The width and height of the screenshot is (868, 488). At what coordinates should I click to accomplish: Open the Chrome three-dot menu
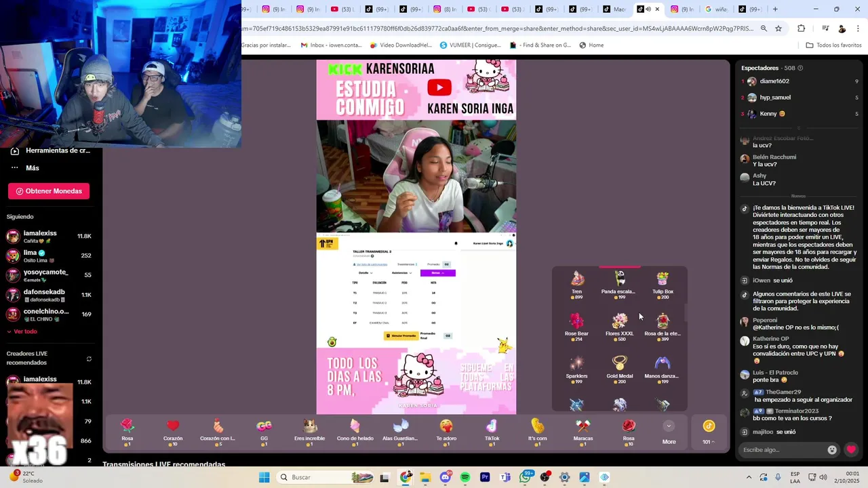[859, 28]
